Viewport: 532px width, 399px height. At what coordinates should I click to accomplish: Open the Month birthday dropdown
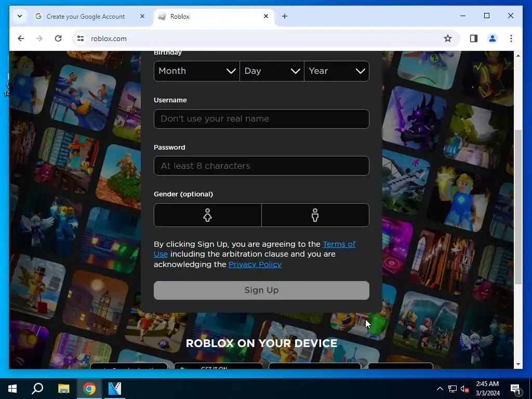coord(197,71)
